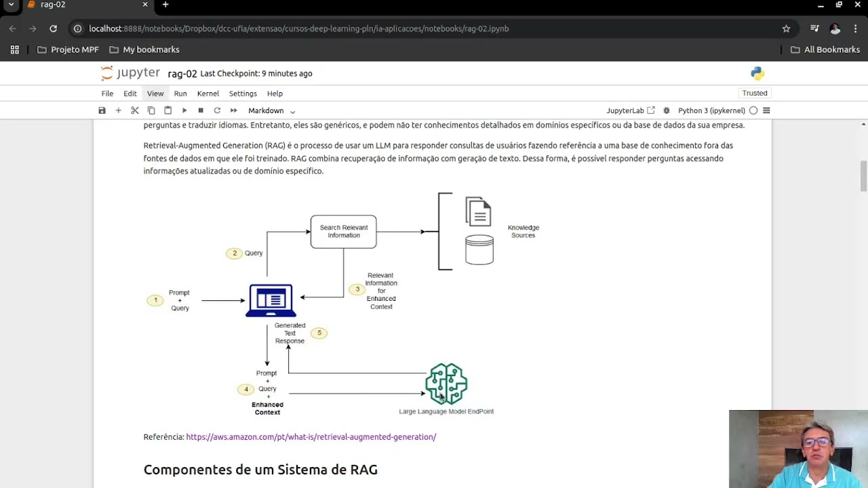Open notebook in JupyterLab
This screenshot has height=488, width=868.
pos(631,110)
